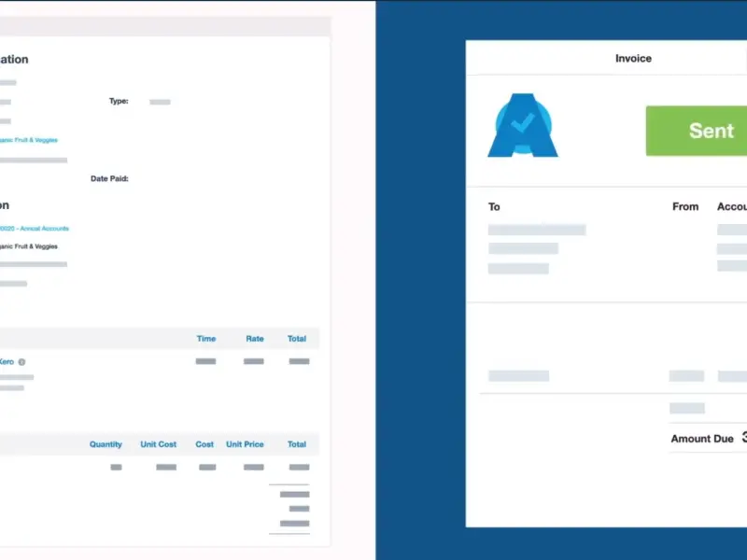Click the blue A checkmark logo
This screenshot has height=560, width=747.
[x=522, y=125]
